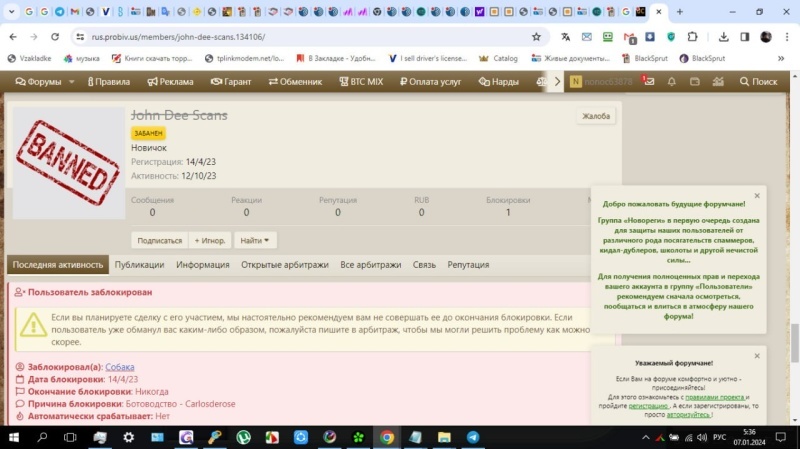This screenshot has height=449, width=800.
Task: Open the volume icon in system tray
Action: coord(702,437)
